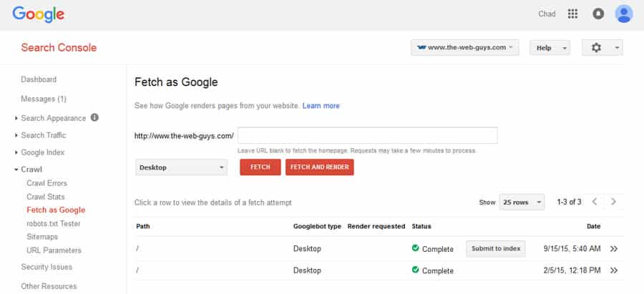Open the notifications bell icon
644x294 pixels.
[x=598, y=14]
